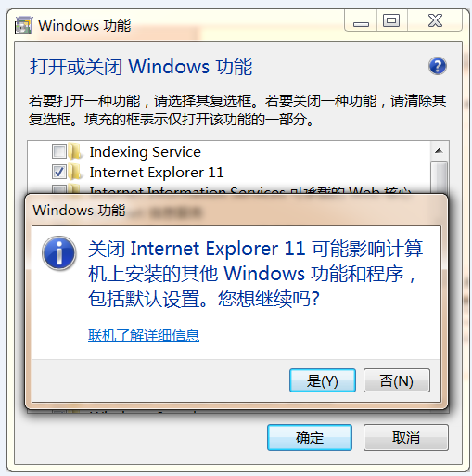Decline with the 否(N) button
Viewport: 472px width, 476px height.
397,380
